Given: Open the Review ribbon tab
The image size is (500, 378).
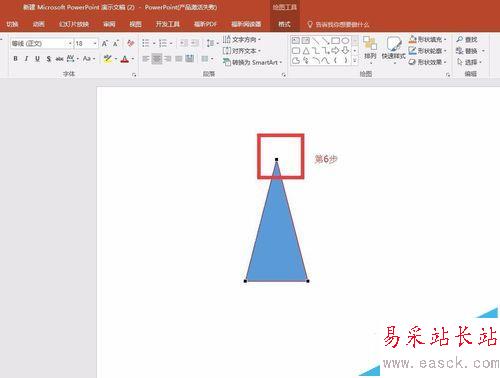Looking at the screenshot, I should pyautogui.click(x=109, y=24).
